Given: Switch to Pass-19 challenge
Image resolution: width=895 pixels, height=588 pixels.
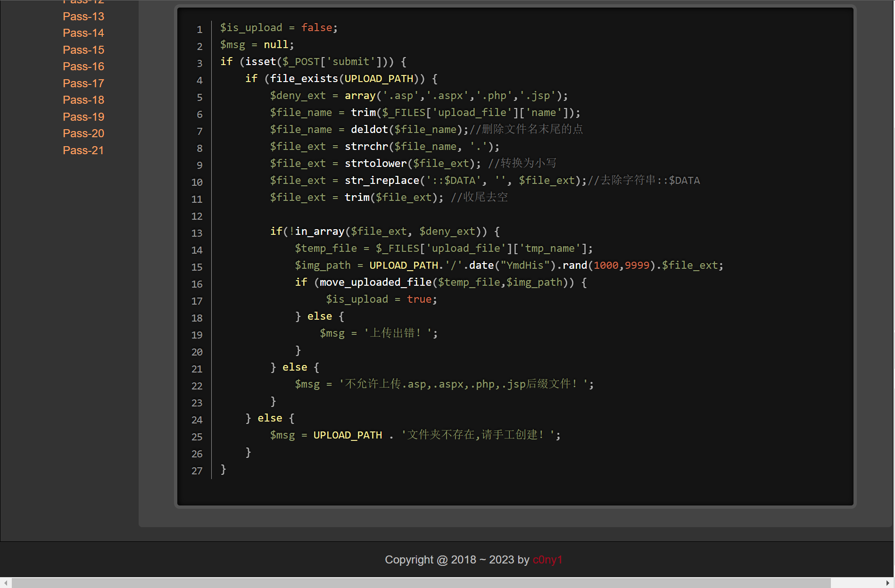Looking at the screenshot, I should pyautogui.click(x=83, y=117).
